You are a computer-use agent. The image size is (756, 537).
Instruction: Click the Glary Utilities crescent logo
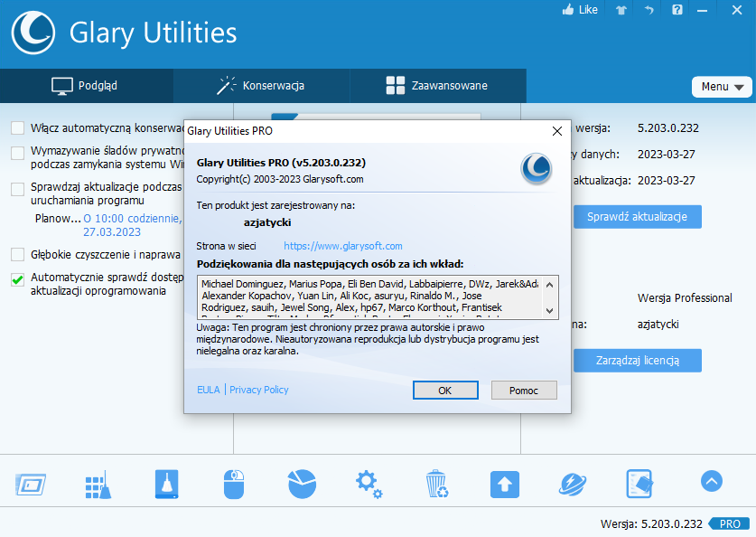point(33,33)
